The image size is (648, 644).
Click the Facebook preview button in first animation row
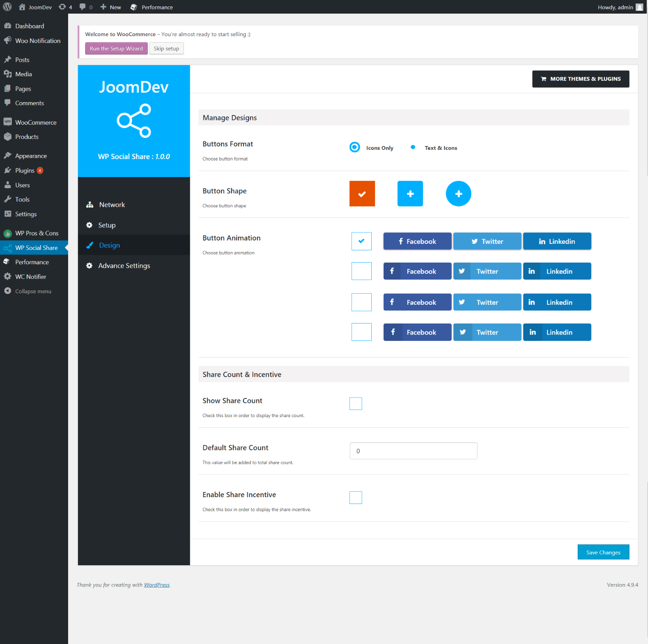(x=417, y=241)
